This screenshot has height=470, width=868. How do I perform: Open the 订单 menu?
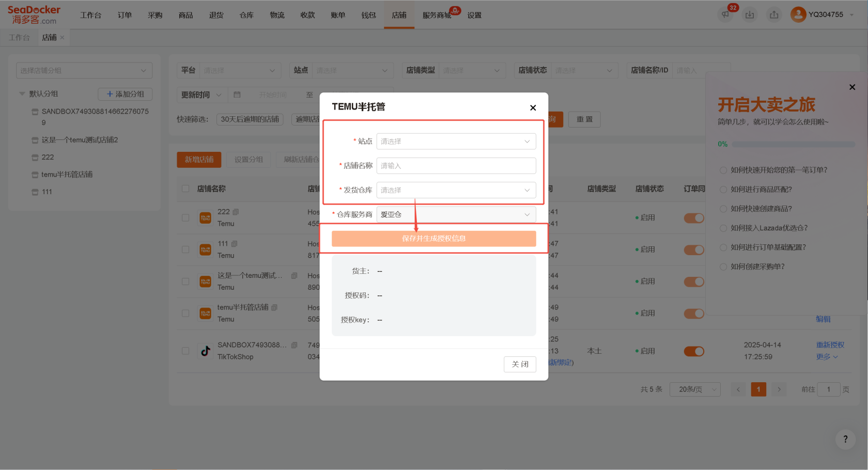point(125,15)
